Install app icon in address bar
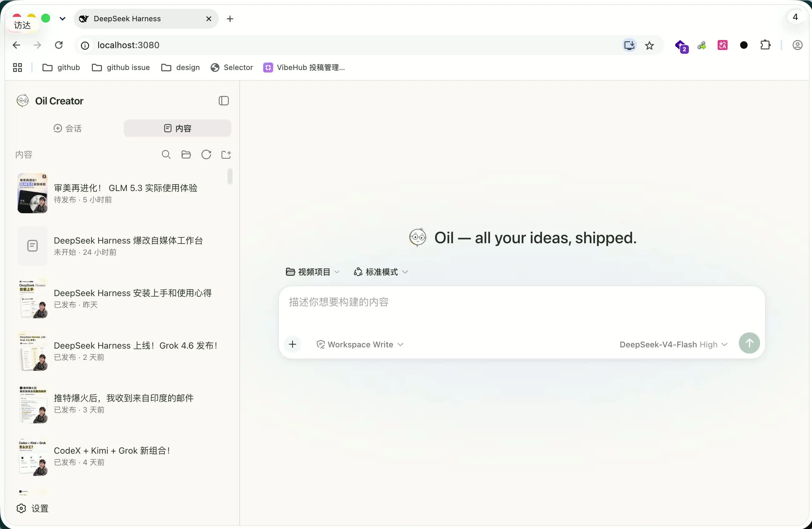The image size is (812, 529). click(629, 45)
